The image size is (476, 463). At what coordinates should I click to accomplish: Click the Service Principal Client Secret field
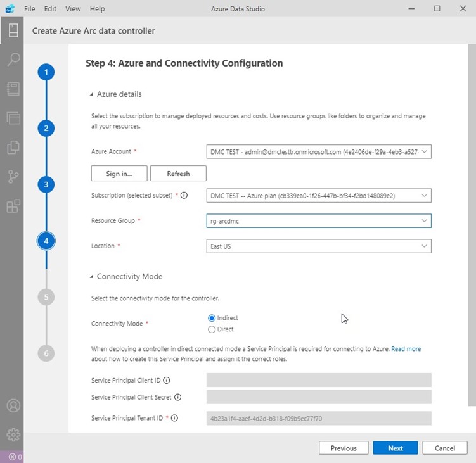tap(319, 397)
